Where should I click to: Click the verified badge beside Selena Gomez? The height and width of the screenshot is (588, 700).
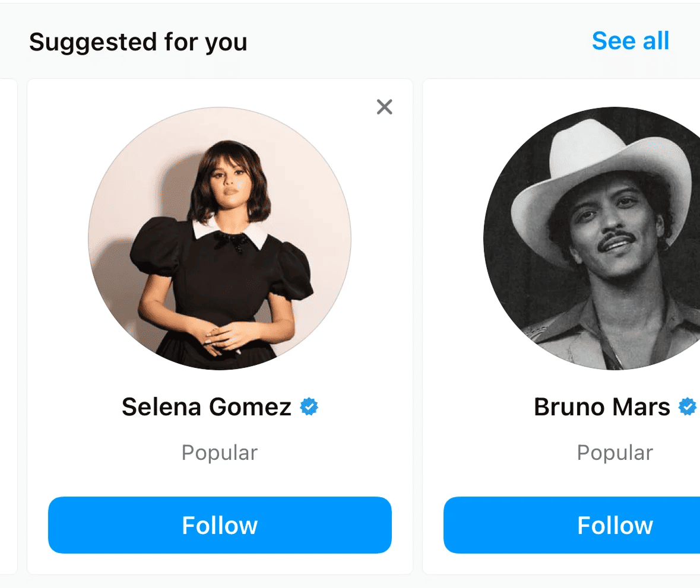[x=310, y=406]
